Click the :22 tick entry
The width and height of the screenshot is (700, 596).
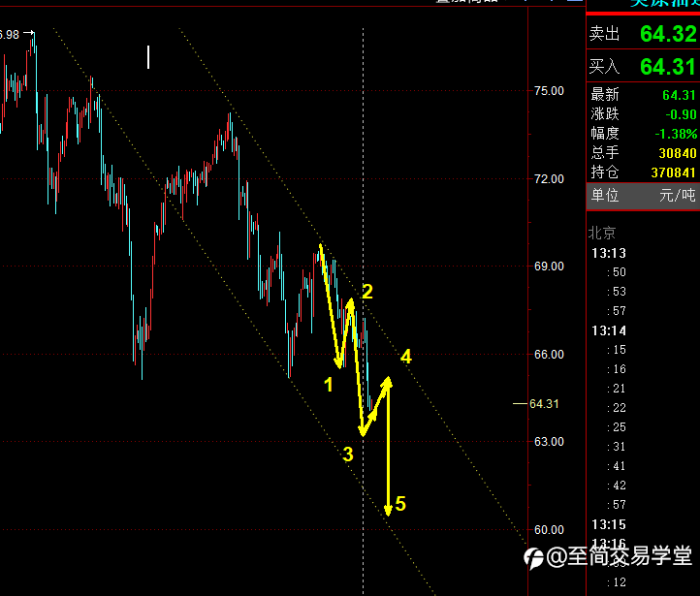pos(617,408)
